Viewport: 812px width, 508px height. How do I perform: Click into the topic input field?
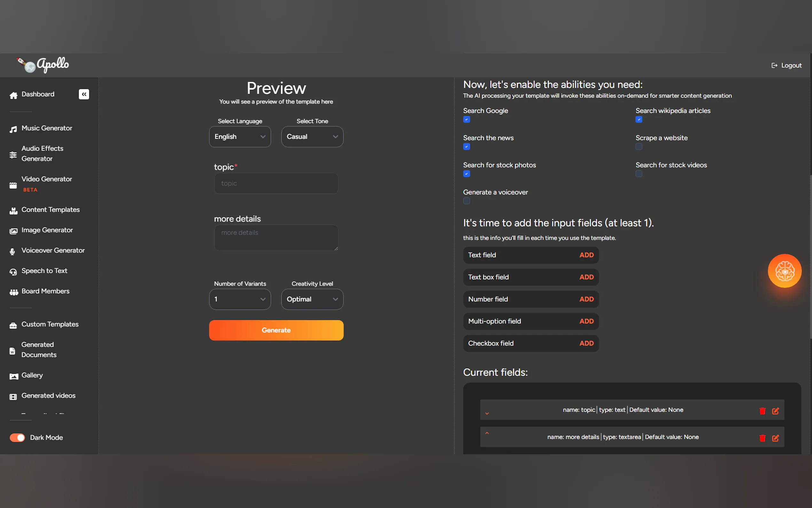[x=276, y=183]
